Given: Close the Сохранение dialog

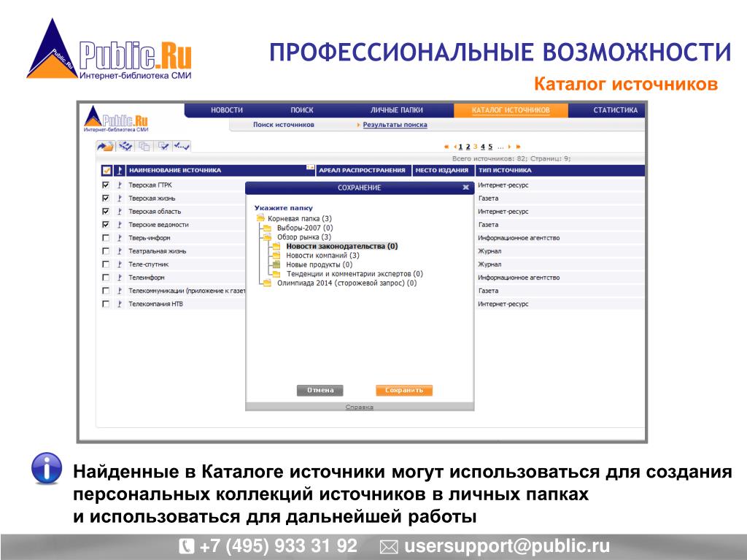Looking at the screenshot, I should (465, 187).
